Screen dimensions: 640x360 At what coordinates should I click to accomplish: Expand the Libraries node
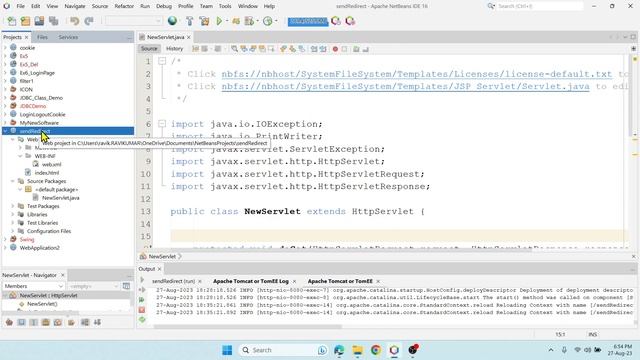(x=13, y=214)
